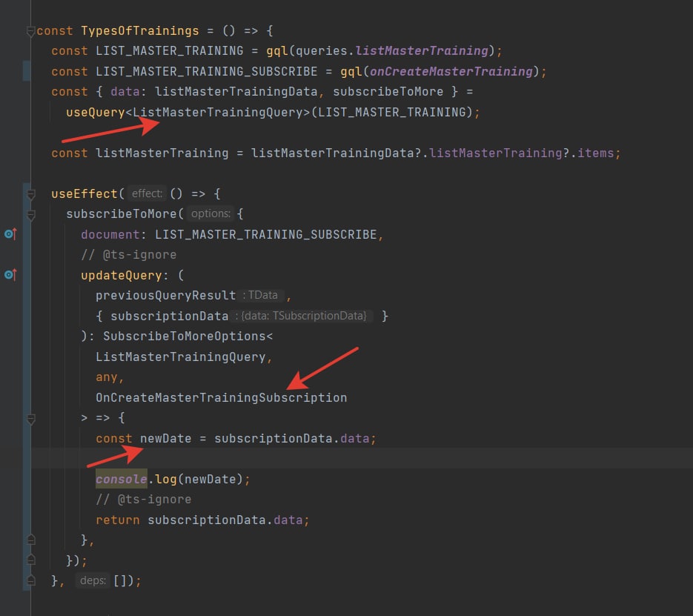Collapse the useEffect block fold marker
The height and width of the screenshot is (616, 693).
[30, 194]
